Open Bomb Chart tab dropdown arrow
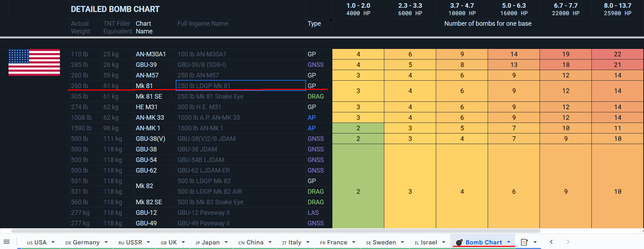The height and width of the screenshot is (249, 644). coord(508,242)
